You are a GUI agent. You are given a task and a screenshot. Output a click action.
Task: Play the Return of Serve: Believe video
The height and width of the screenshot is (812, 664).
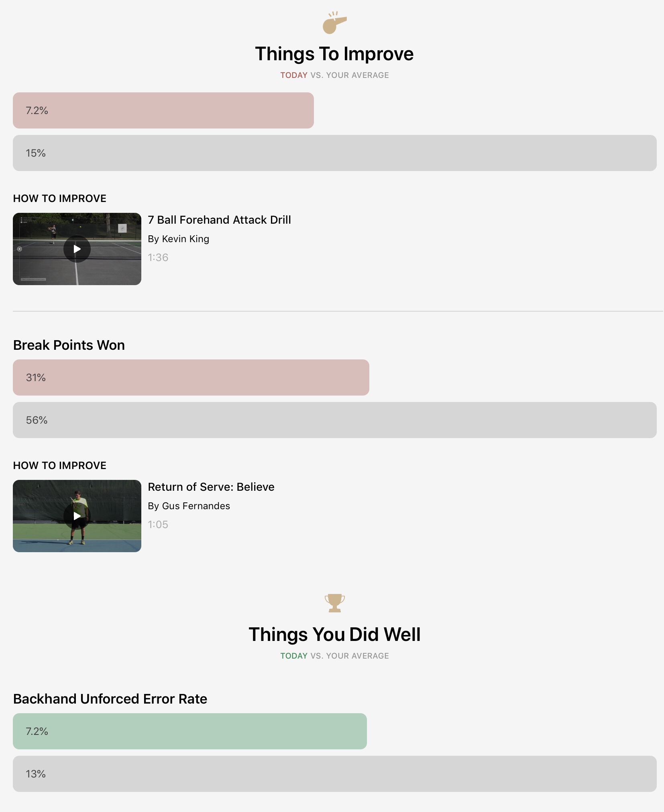[77, 516]
